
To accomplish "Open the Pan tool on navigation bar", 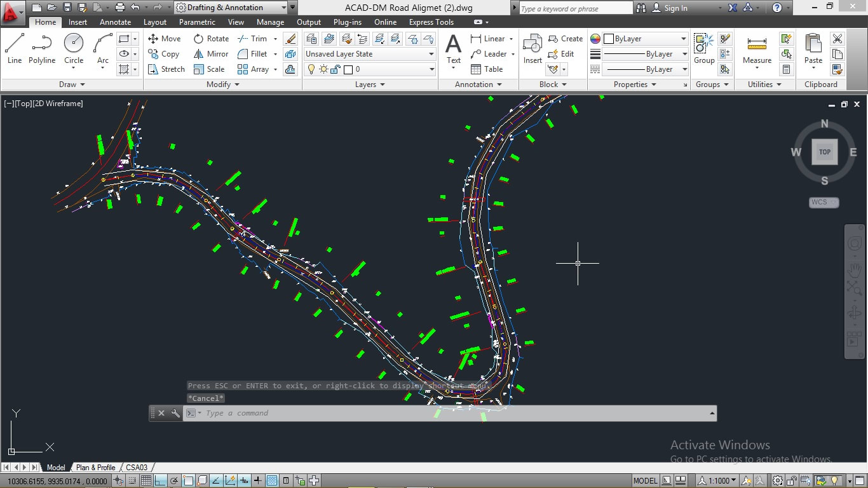I will [x=855, y=270].
